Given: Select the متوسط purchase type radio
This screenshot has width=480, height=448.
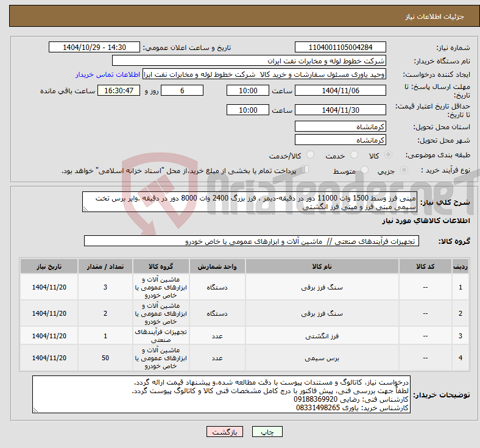Looking at the screenshot, I should [x=364, y=169].
